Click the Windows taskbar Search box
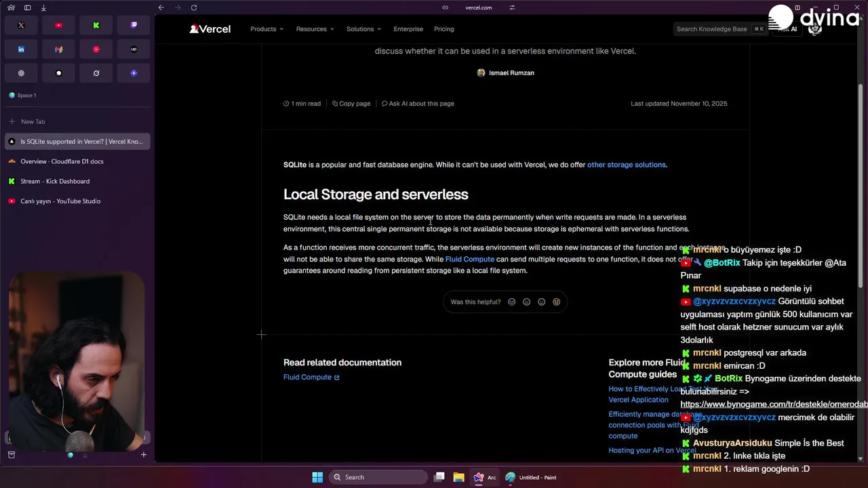 [x=378, y=477]
